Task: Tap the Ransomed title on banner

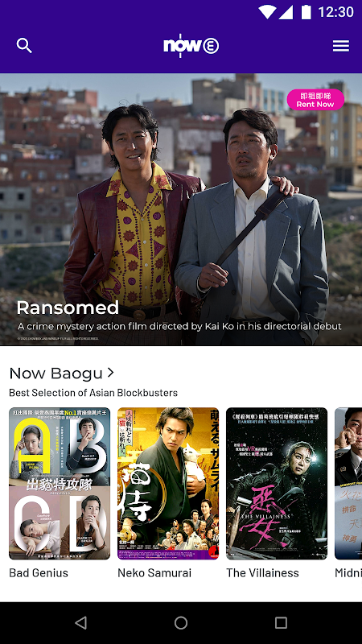Action: pyautogui.click(x=68, y=308)
